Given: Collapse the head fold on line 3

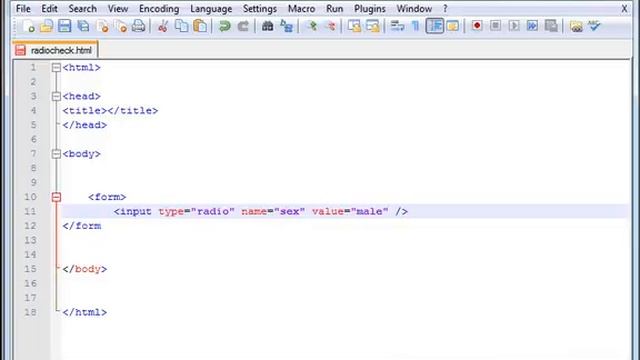Looking at the screenshot, I should pyautogui.click(x=56, y=96).
